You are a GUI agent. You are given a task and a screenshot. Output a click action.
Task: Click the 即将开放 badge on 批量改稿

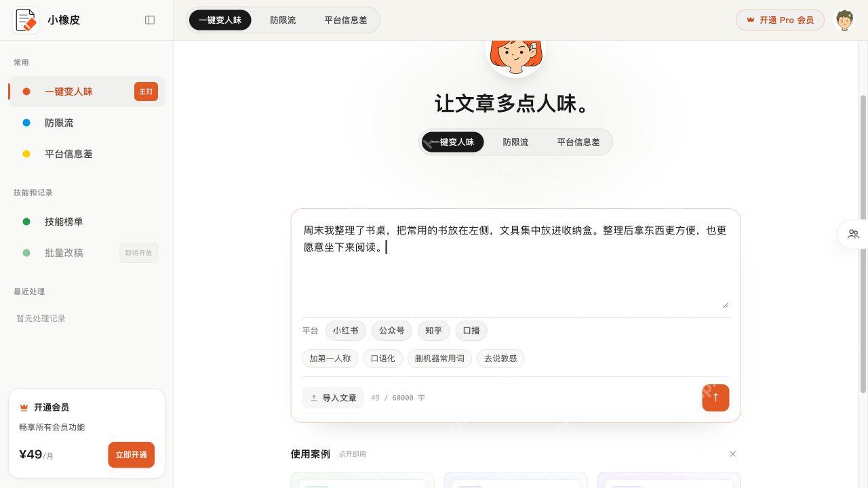click(x=138, y=253)
